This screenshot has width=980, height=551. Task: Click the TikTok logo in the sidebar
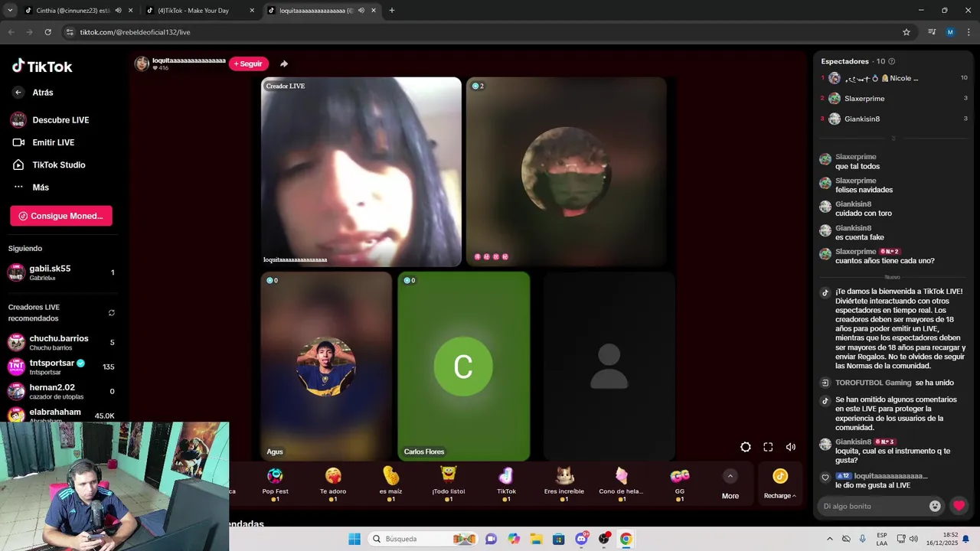[42, 67]
